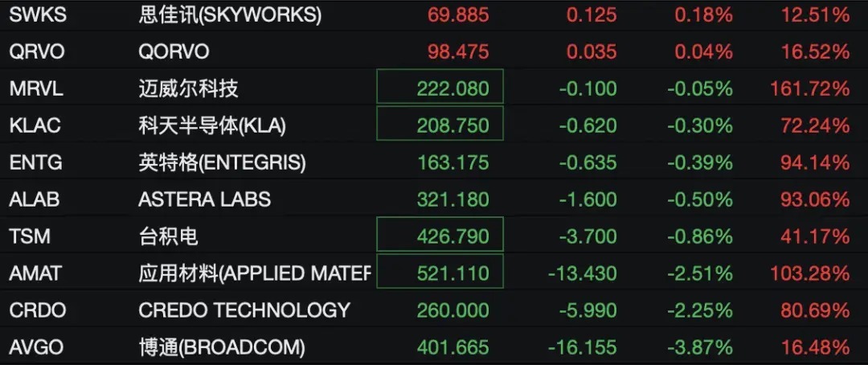This screenshot has width=868, height=365.
Task: Select 迈威尔科技 stock name
Action: point(188,88)
